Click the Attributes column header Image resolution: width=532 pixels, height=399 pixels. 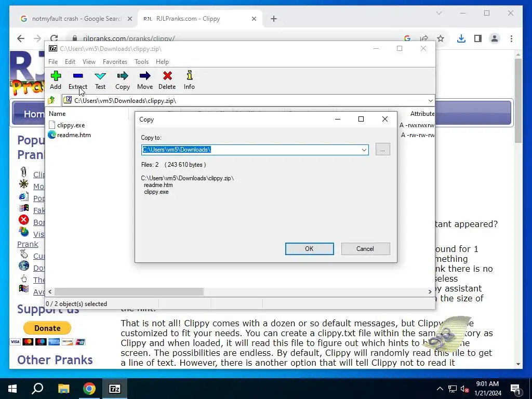coord(422,114)
